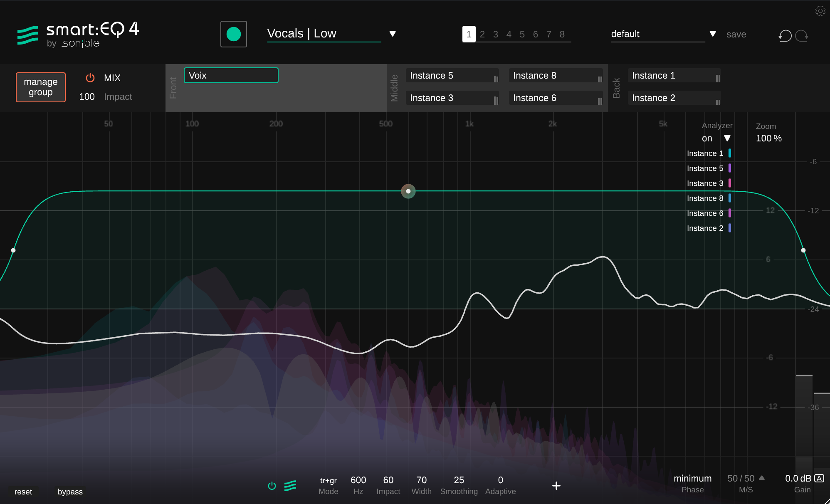
Task: Click the Voix instance name field
Action: click(x=231, y=76)
